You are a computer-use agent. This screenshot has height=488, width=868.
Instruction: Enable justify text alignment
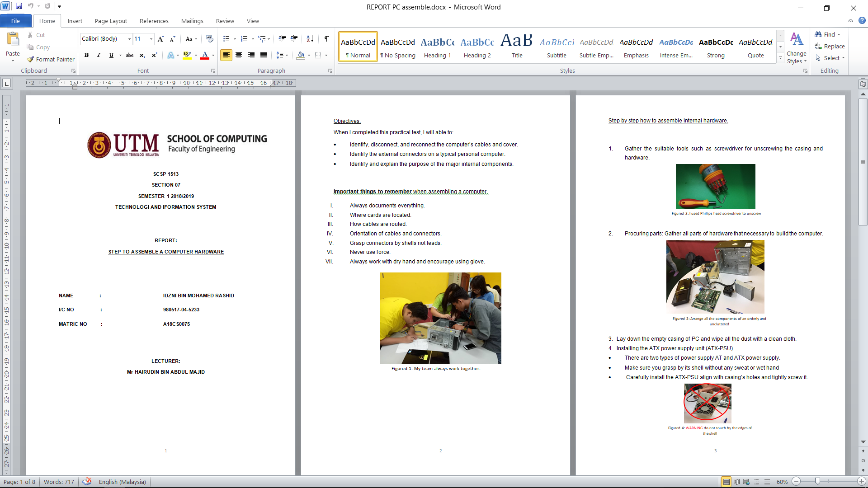point(264,55)
